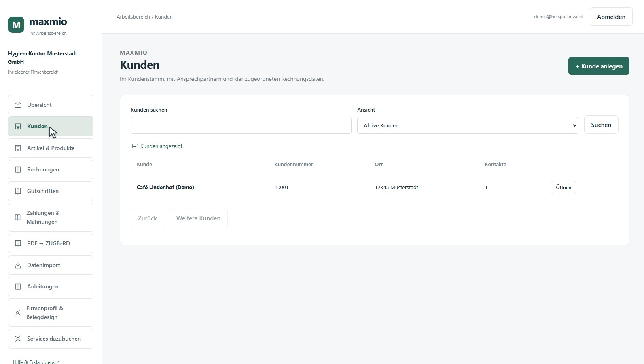Click the HygieneKontor Musterstadt GmbH company name
644x364 pixels.
[x=42, y=57]
